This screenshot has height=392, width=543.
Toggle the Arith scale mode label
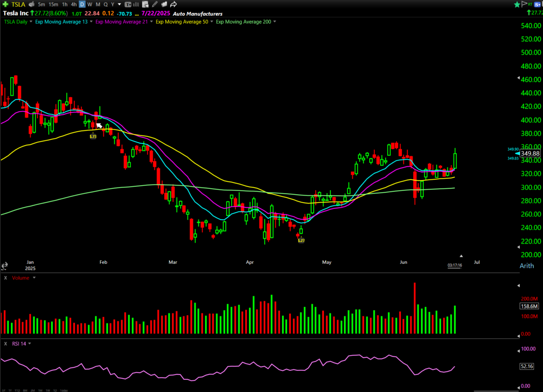[527, 266]
